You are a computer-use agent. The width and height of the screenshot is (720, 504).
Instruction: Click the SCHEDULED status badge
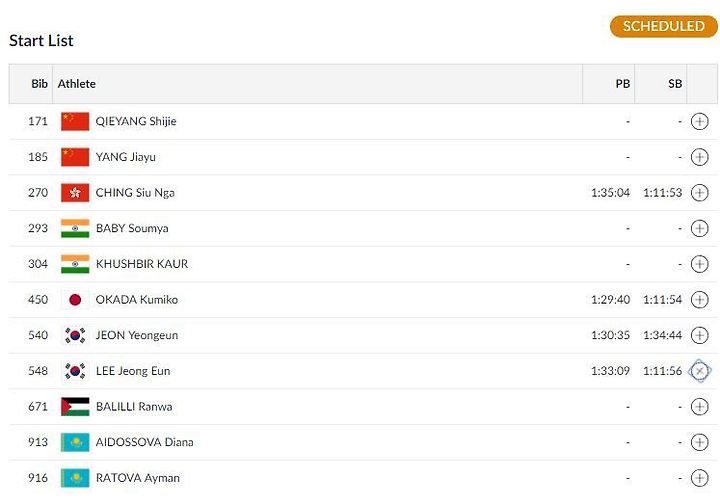click(x=664, y=26)
